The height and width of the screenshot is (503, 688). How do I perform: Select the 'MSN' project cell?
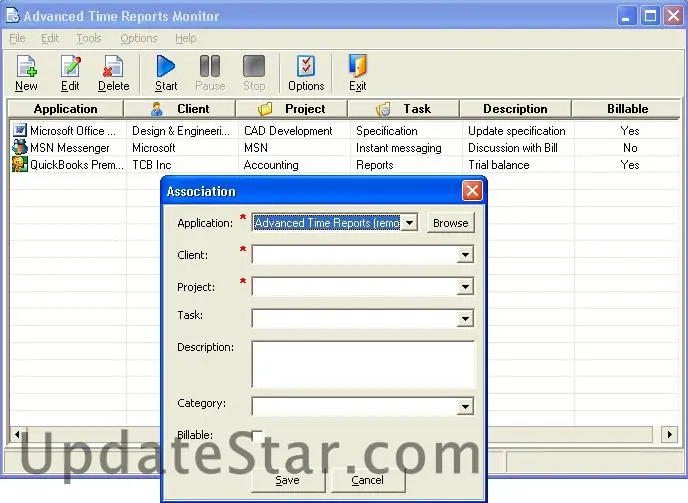point(256,148)
